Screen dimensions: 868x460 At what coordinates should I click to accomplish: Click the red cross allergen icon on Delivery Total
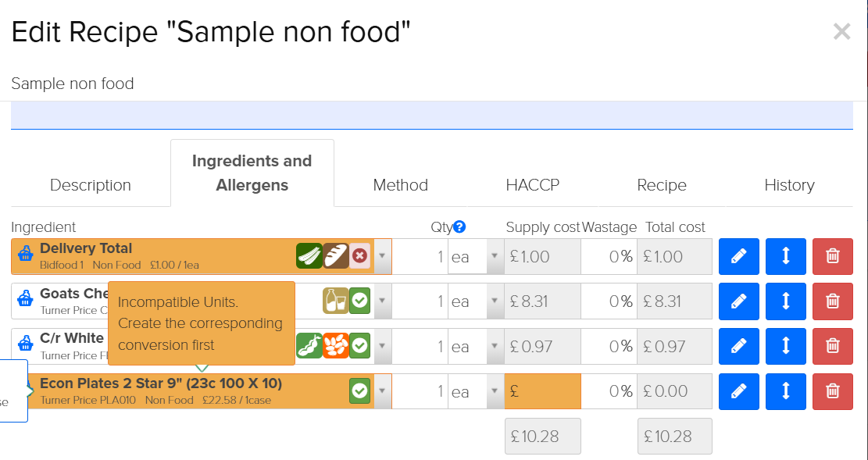click(x=359, y=256)
